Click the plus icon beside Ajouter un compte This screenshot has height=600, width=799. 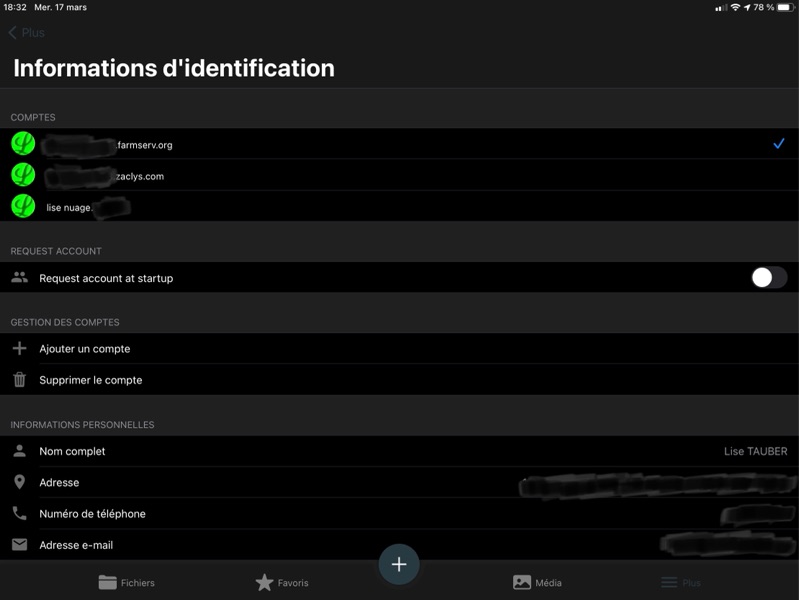tap(19, 349)
